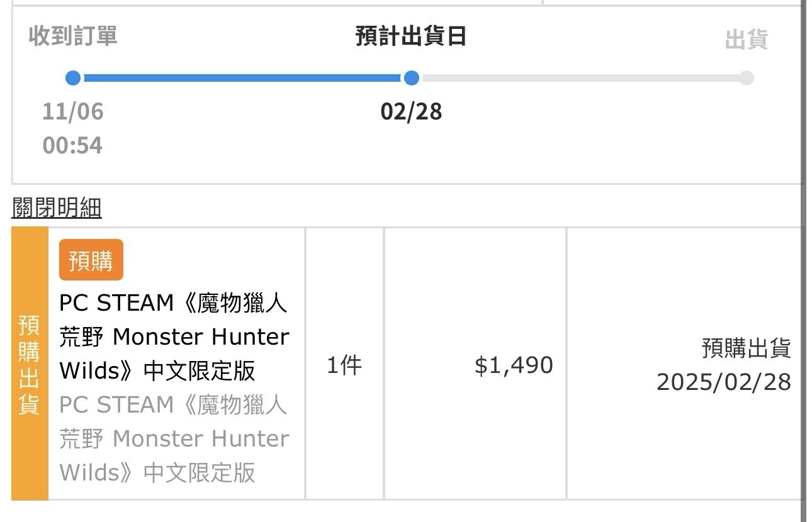Click the blue completed progress bar segment
The width and height of the screenshot is (812, 522).
pyautogui.click(x=242, y=78)
